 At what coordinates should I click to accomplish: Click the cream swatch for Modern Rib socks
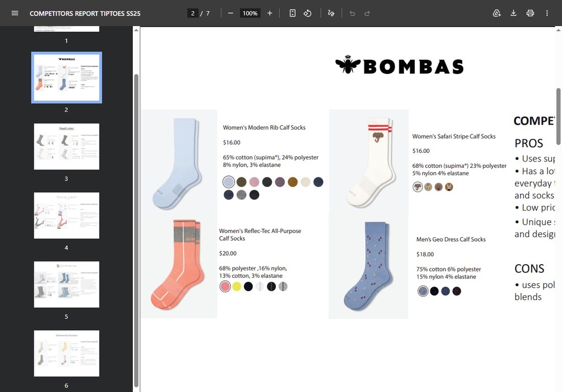(x=306, y=182)
